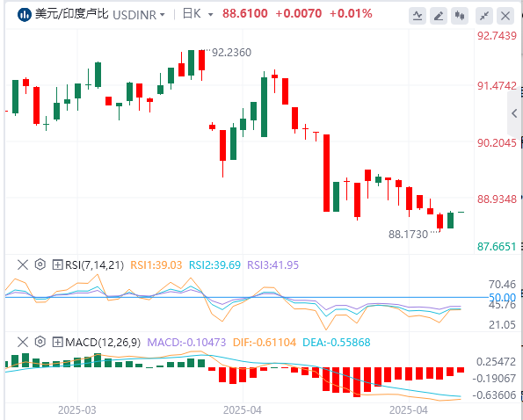Click the 92.7439 price axis label

pyautogui.click(x=497, y=36)
